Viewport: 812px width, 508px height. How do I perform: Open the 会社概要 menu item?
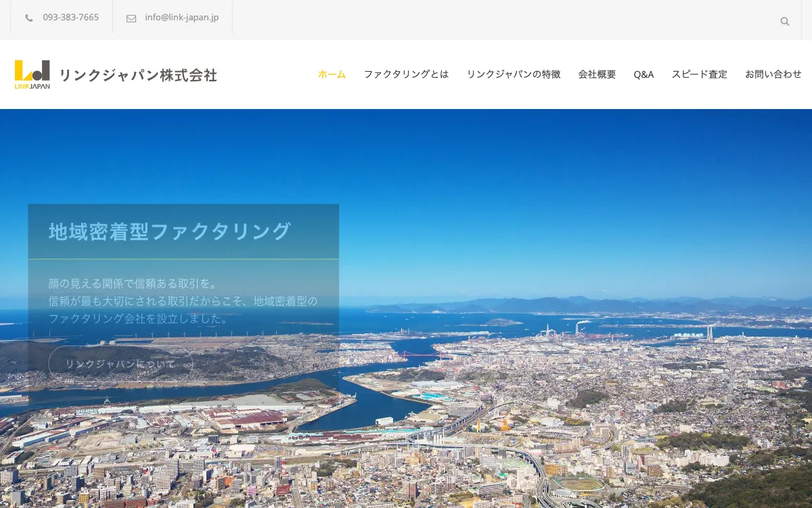597,75
